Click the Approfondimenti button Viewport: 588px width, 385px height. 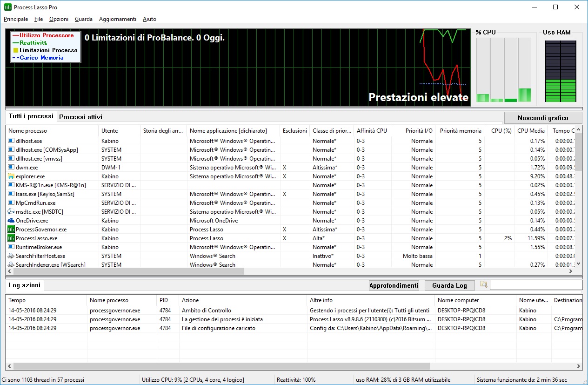coord(394,285)
